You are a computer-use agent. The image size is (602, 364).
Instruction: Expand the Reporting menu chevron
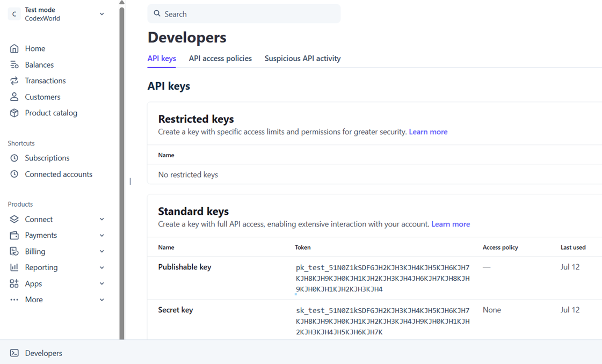(x=101, y=267)
